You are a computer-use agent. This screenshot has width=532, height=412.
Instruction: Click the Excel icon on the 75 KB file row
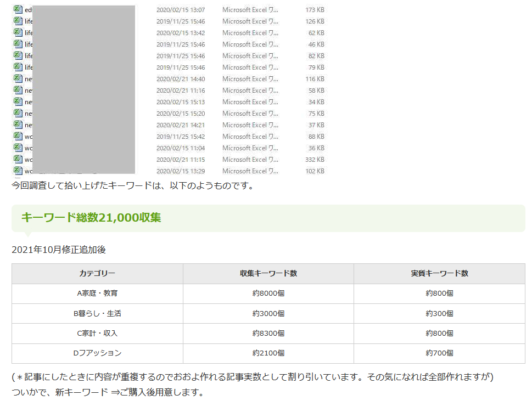tap(16, 113)
